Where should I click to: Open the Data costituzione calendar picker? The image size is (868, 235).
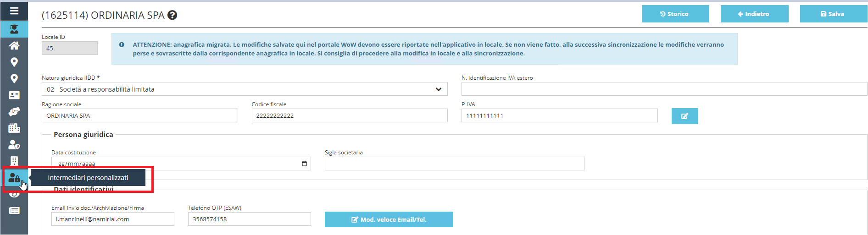click(x=304, y=164)
